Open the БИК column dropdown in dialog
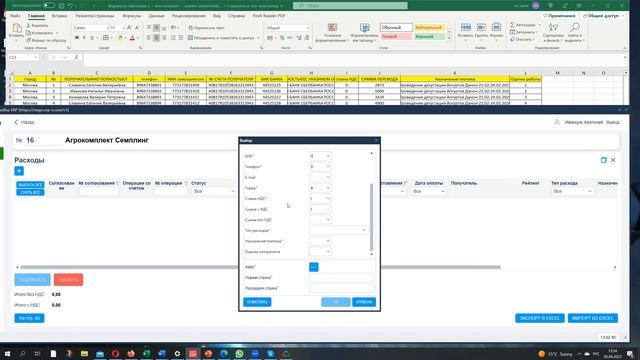The image size is (640, 360). point(320,156)
